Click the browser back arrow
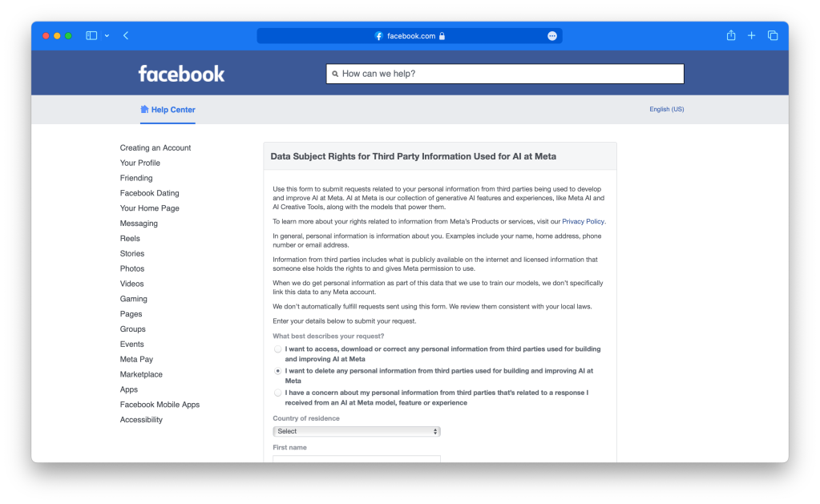 tap(126, 35)
